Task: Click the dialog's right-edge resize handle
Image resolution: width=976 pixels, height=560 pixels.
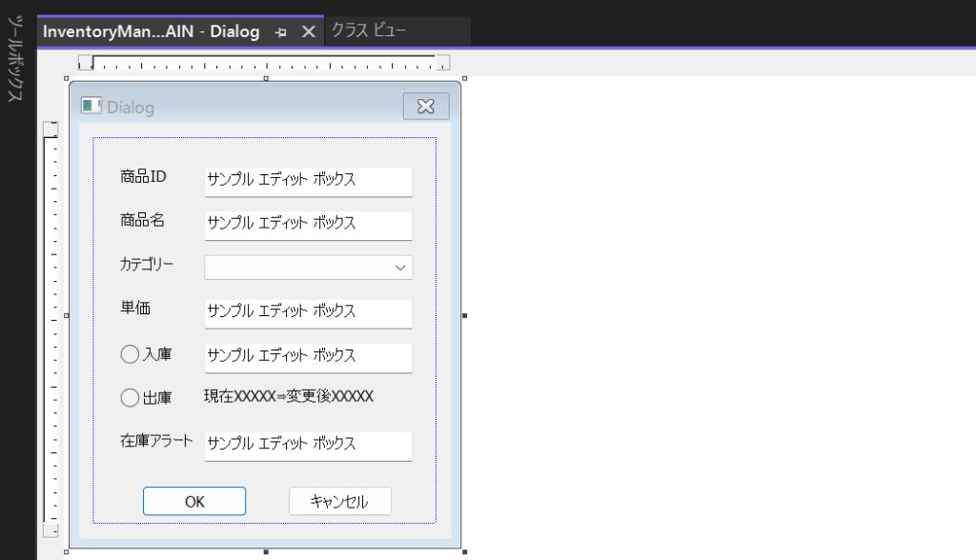Action: tap(464, 315)
